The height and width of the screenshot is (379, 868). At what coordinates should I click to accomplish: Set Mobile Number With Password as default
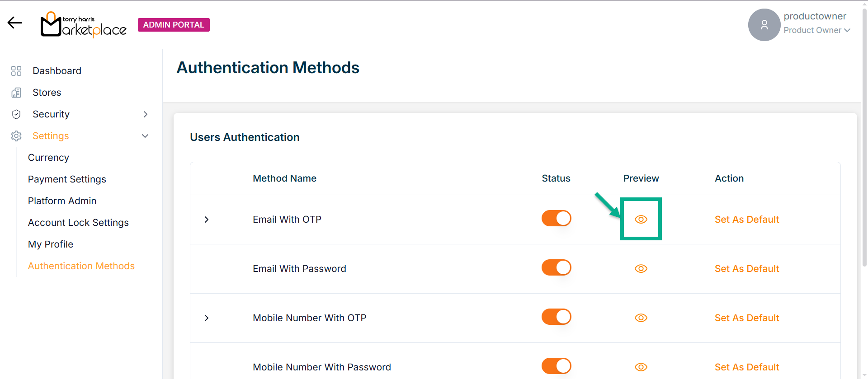746,367
